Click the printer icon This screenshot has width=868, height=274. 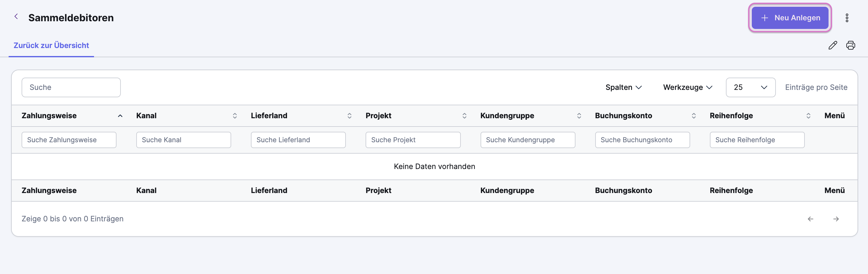pyautogui.click(x=850, y=46)
